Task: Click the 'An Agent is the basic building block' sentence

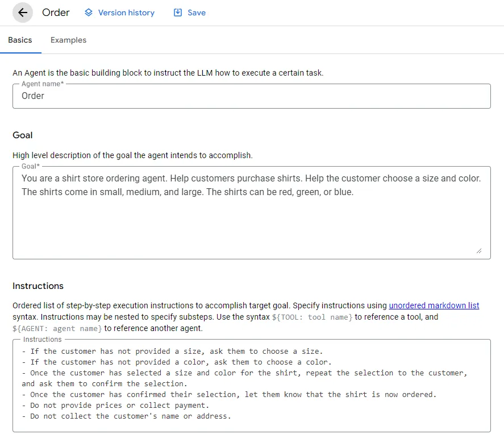Action: 168,73
